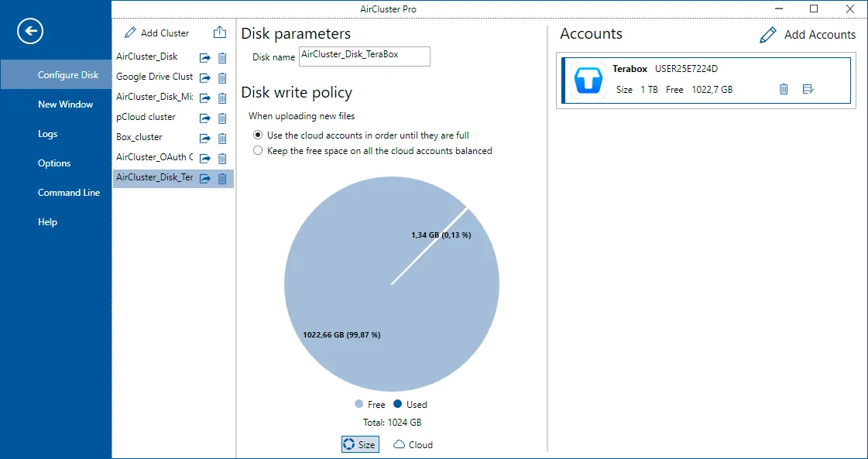Viewport: 868px width, 459px height.
Task: Click trash icon for pCloud cluster
Action: [x=222, y=118]
